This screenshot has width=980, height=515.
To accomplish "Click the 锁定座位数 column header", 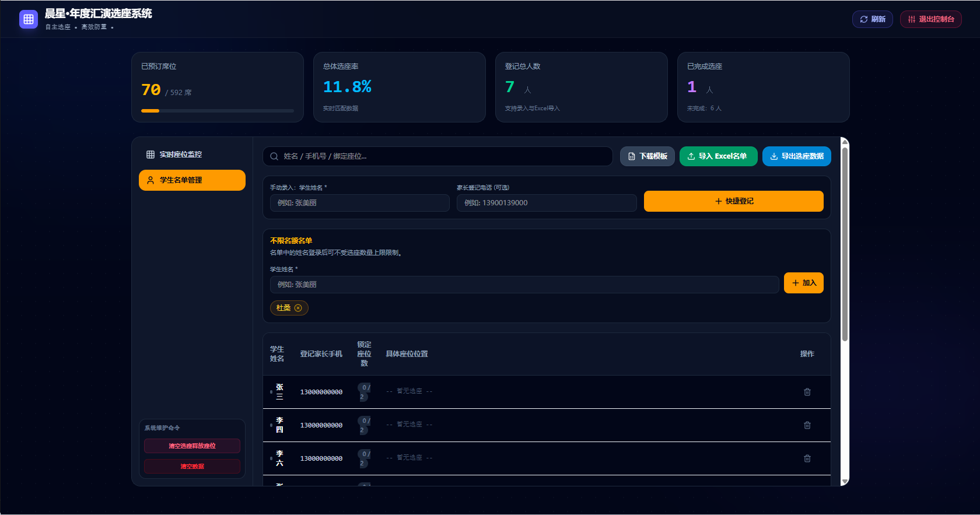I will tap(364, 354).
